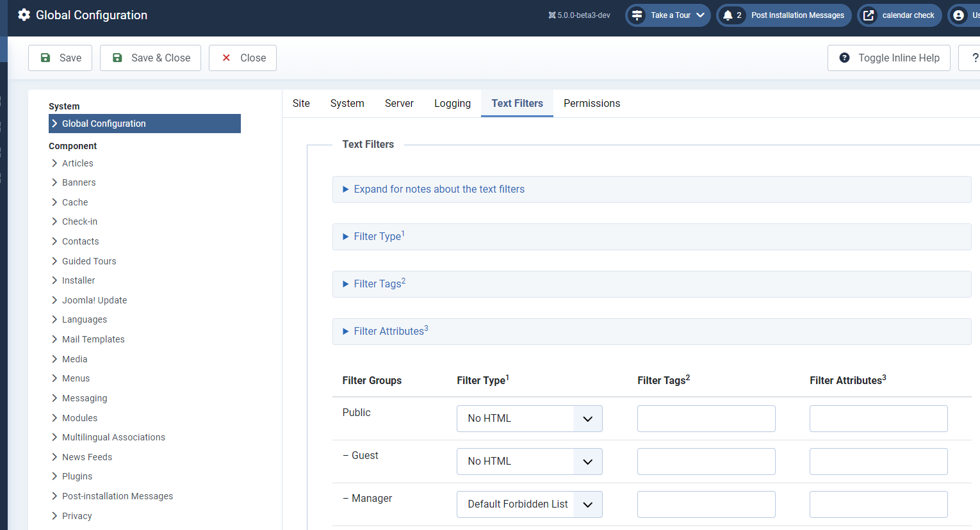Click the red X Close button
This screenshot has width=980, height=530.
click(243, 58)
